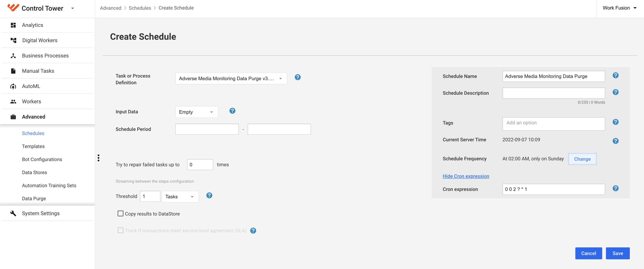Open Bot Configurations submenu item
Viewport: 644px width, 269px height.
42,159
